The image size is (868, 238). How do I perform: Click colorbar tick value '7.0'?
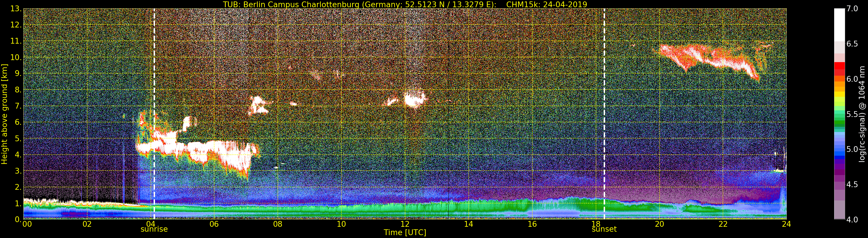pos(852,9)
